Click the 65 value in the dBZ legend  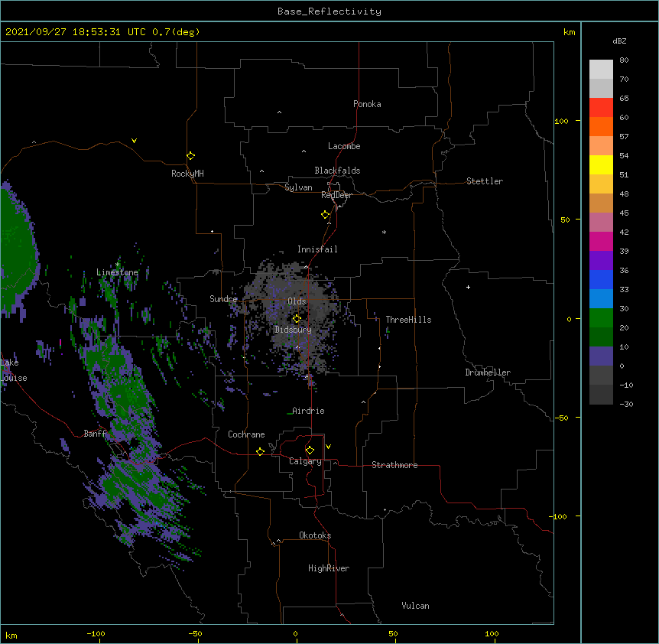624,99
